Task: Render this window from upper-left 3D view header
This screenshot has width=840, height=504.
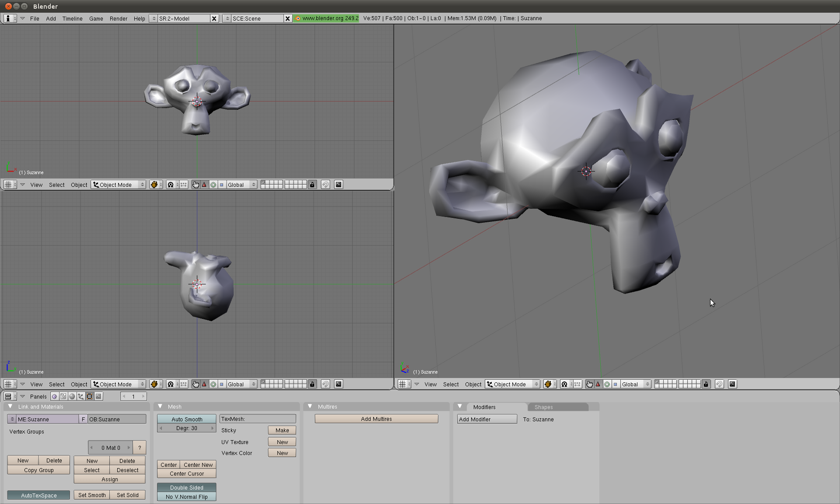Action: coord(339,185)
